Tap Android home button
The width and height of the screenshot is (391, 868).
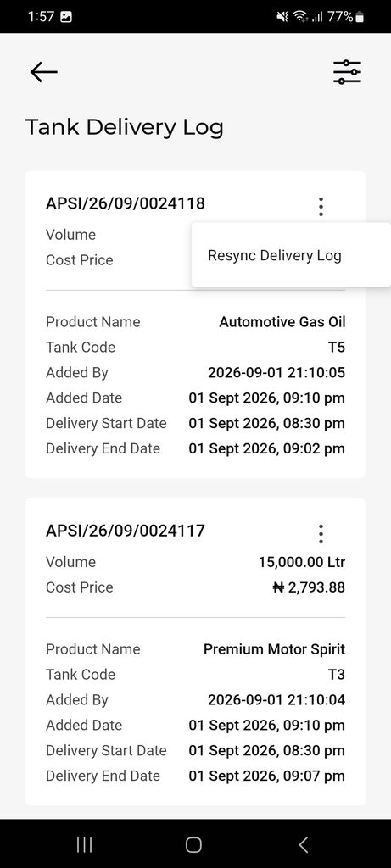coord(193,844)
